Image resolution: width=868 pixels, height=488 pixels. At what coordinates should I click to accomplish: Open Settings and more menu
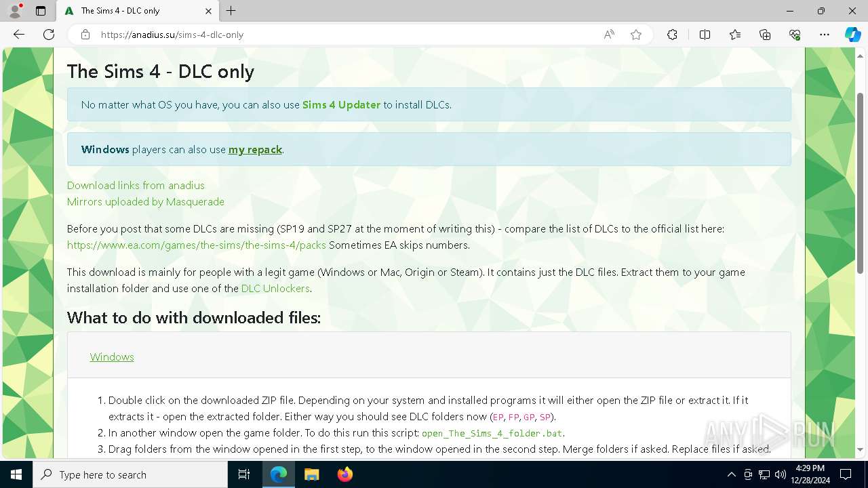click(825, 35)
